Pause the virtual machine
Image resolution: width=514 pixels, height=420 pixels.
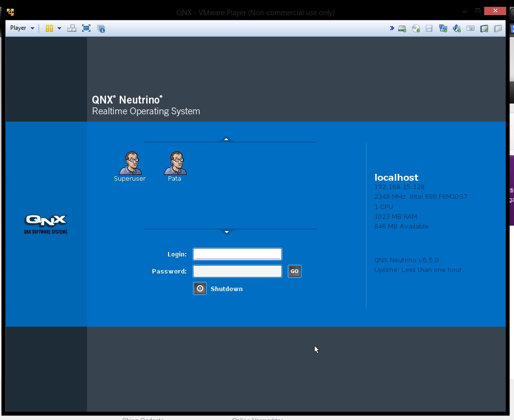click(49, 28)
